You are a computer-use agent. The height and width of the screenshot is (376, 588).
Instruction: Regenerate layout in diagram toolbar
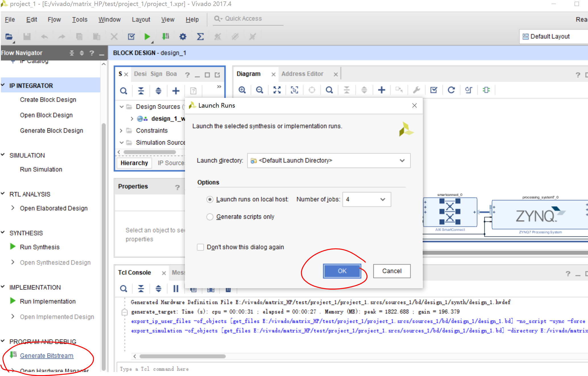pos(451,90)
